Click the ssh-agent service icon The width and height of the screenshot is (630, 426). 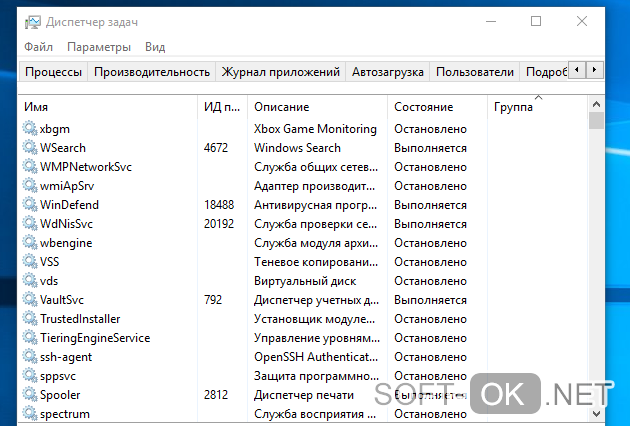coord(30,357)
